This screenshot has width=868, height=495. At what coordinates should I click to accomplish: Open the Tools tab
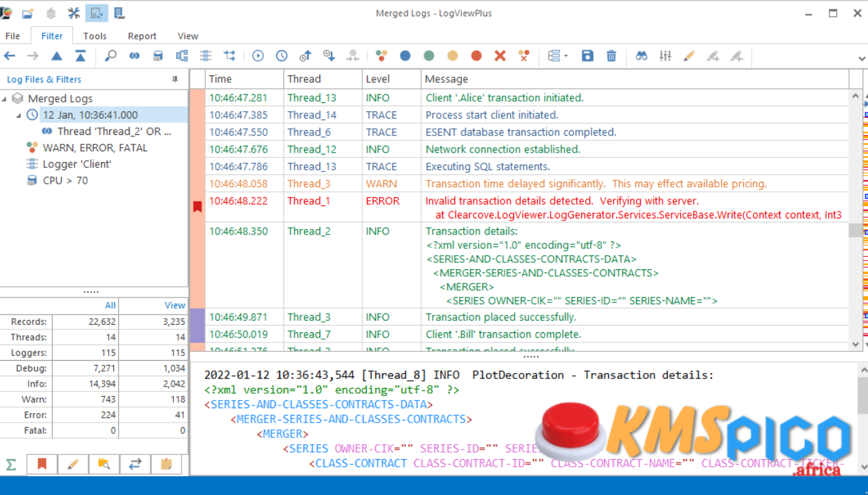[x=95, y=36]
